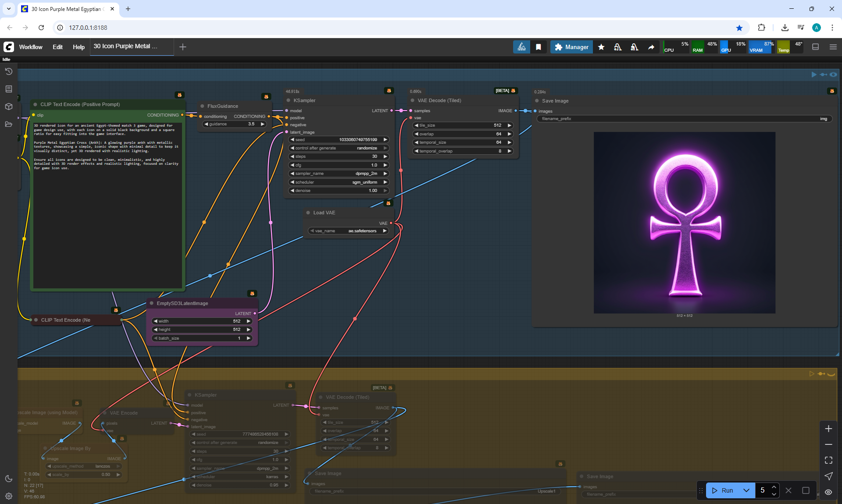Increase the batch count stepper
Screen dimensions: 842x504
774,487
